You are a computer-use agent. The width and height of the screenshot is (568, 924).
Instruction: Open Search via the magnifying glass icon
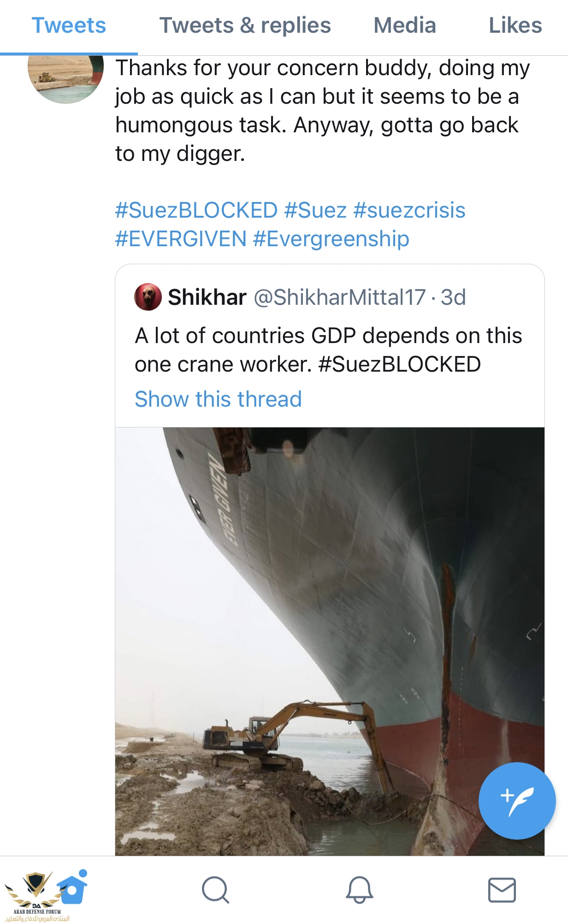click(x=215, y=889)
